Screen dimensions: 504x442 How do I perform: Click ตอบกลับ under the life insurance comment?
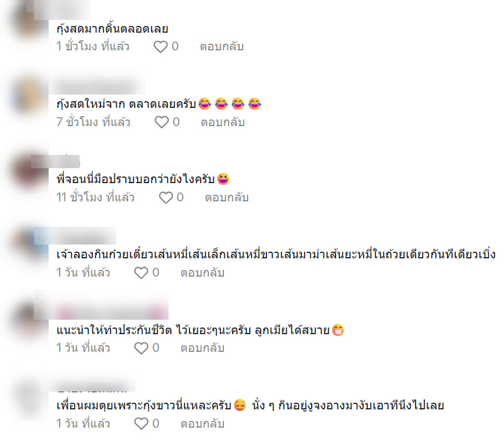click(x=202, y=348)
